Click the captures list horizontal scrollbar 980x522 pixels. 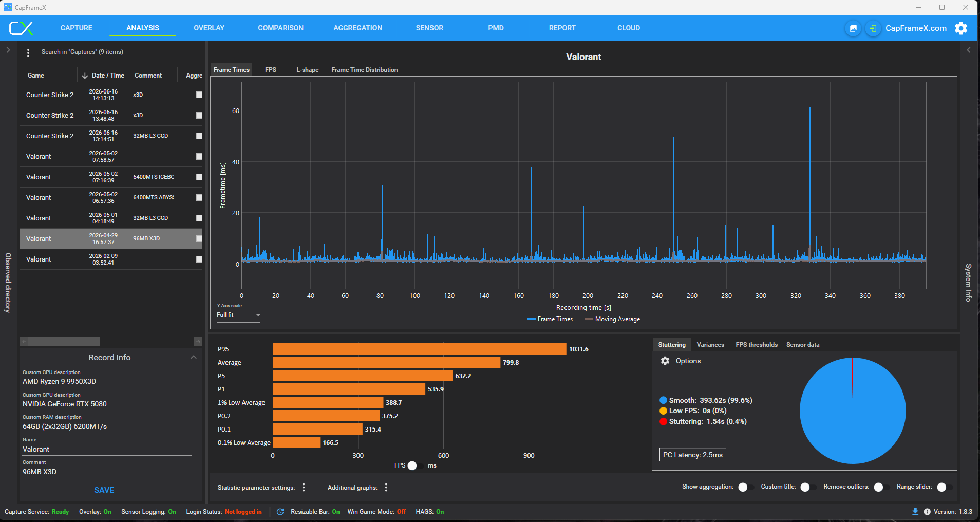(x=61, y=342)
